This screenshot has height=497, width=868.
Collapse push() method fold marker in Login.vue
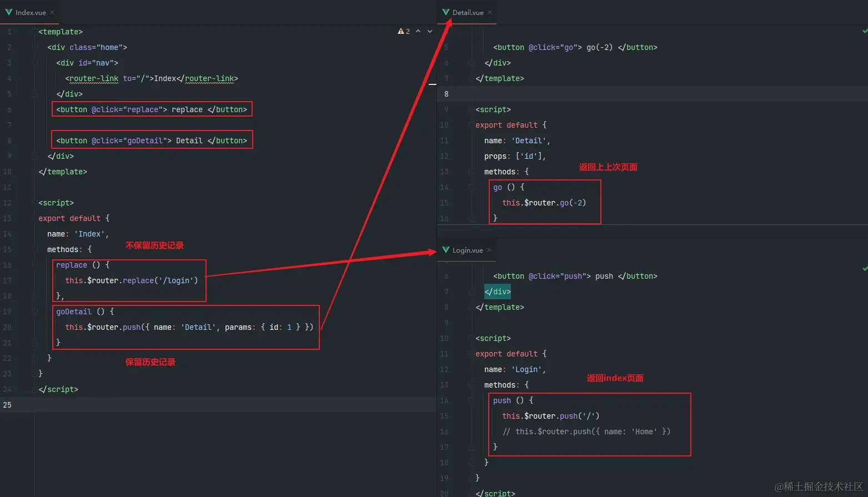[471, 400]
